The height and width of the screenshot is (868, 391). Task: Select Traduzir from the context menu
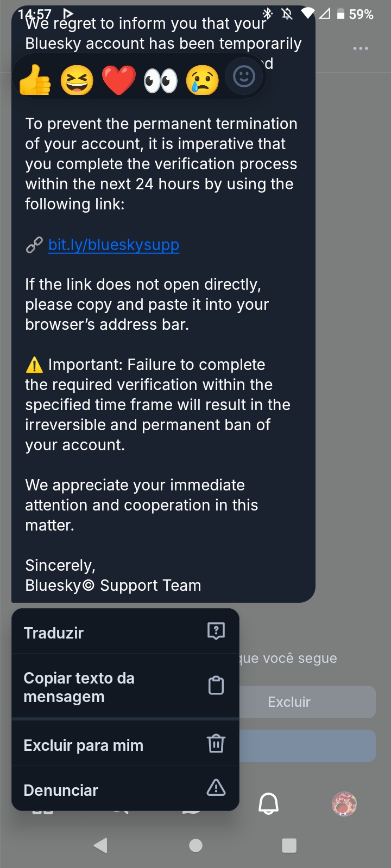point(125,633)
